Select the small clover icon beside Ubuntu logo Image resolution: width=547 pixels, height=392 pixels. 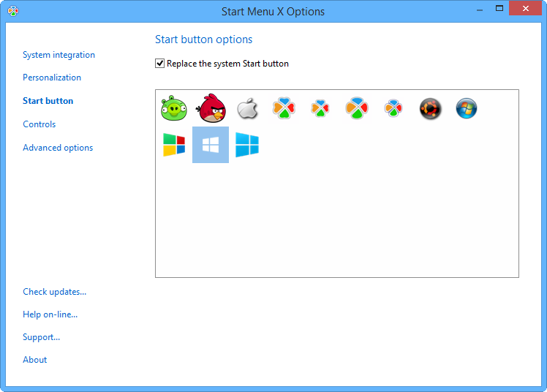(x=393, y=108)
